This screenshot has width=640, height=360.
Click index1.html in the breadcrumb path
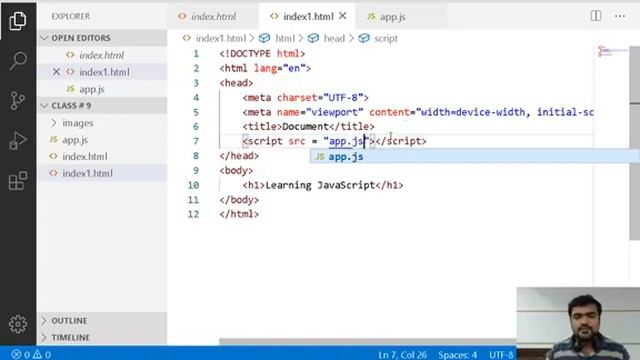pyautogui.click(x=221, y=38)
